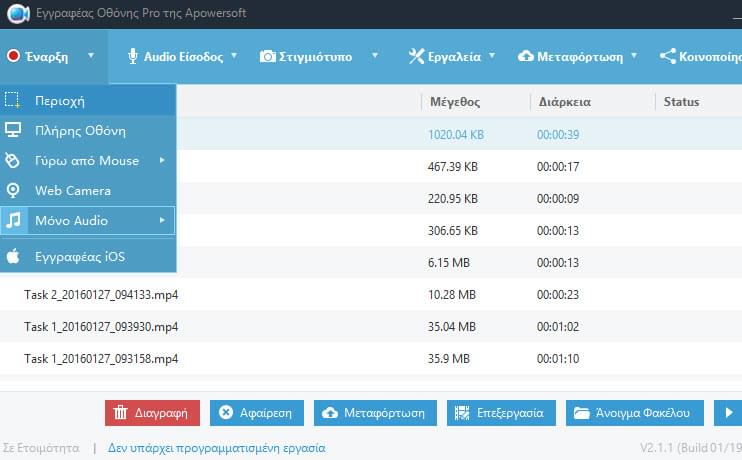Image resolution: width=742 pixels, height=460 pixels.
Task: Click the monitor icon for Πλήρης Οθόνη
Action: pyautogui.click(x=13, y=130)
